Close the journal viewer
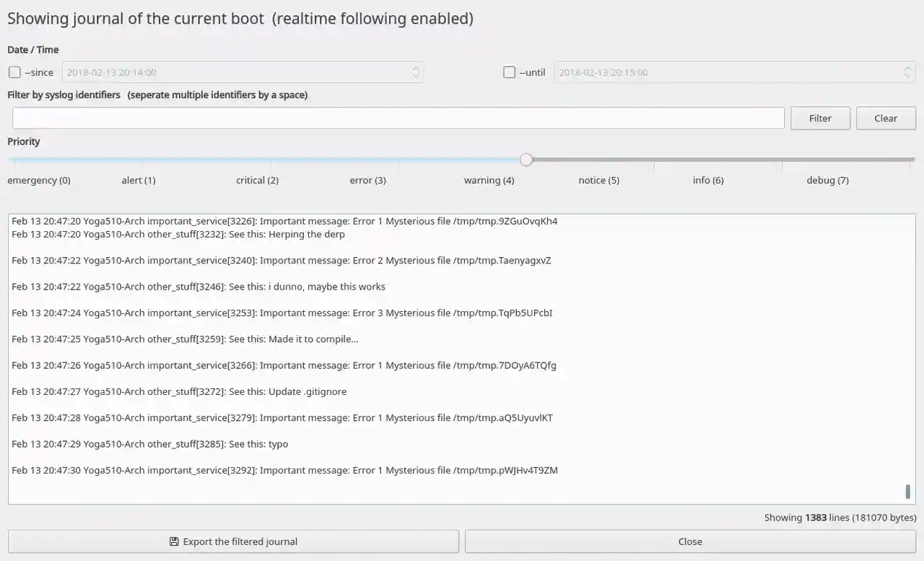Image resolution: width=924 pixels, height=561 pixels. [689, 541]
